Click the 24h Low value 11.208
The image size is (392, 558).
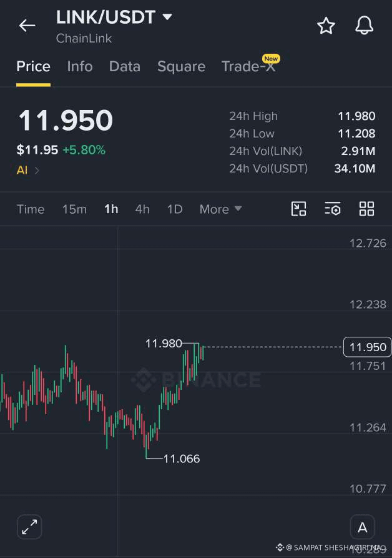(356, 134)
